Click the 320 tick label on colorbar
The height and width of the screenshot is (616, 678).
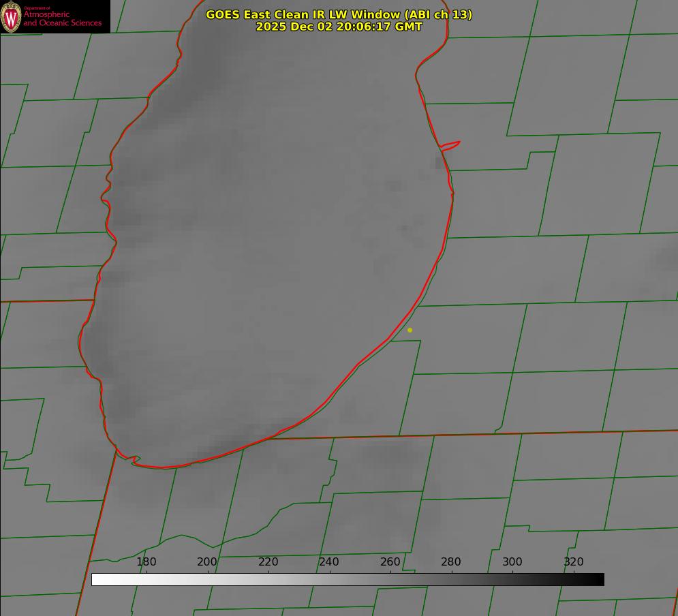tap(574, 561)
